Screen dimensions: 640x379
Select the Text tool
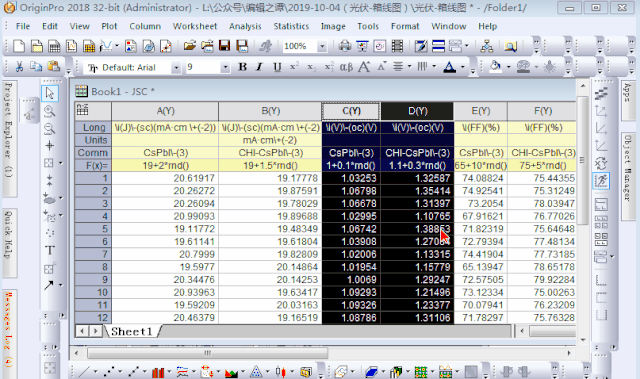49,250
